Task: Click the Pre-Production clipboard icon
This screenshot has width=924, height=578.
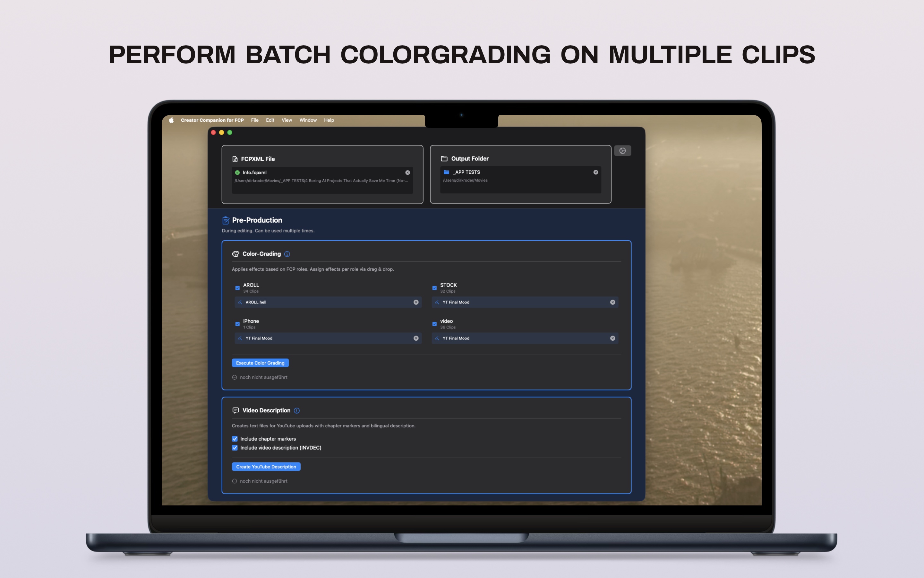Action: [226, 220]
